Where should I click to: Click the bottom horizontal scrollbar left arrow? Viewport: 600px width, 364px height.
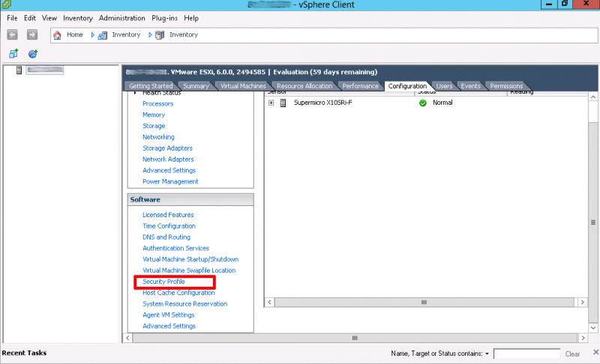point(127,338)
